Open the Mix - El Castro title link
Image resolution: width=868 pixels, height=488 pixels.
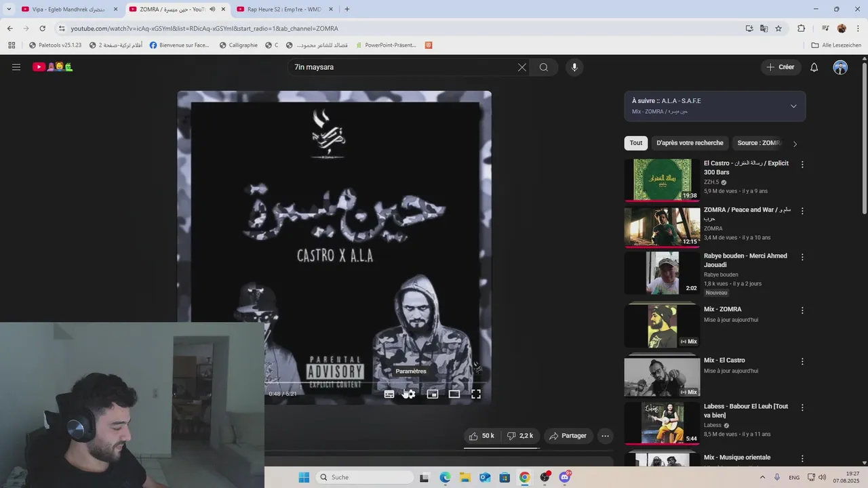point(724,361)
